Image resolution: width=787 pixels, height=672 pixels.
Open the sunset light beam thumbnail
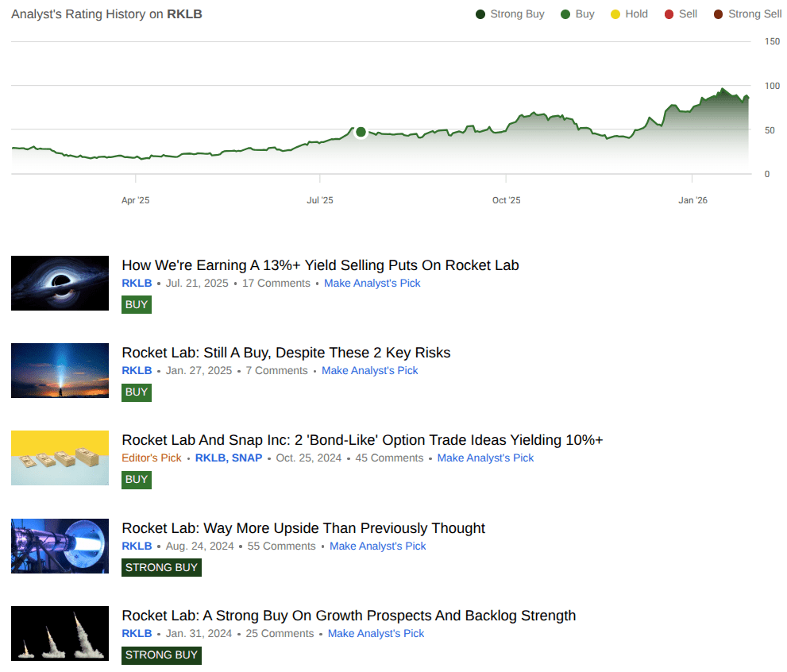(60, 370)
